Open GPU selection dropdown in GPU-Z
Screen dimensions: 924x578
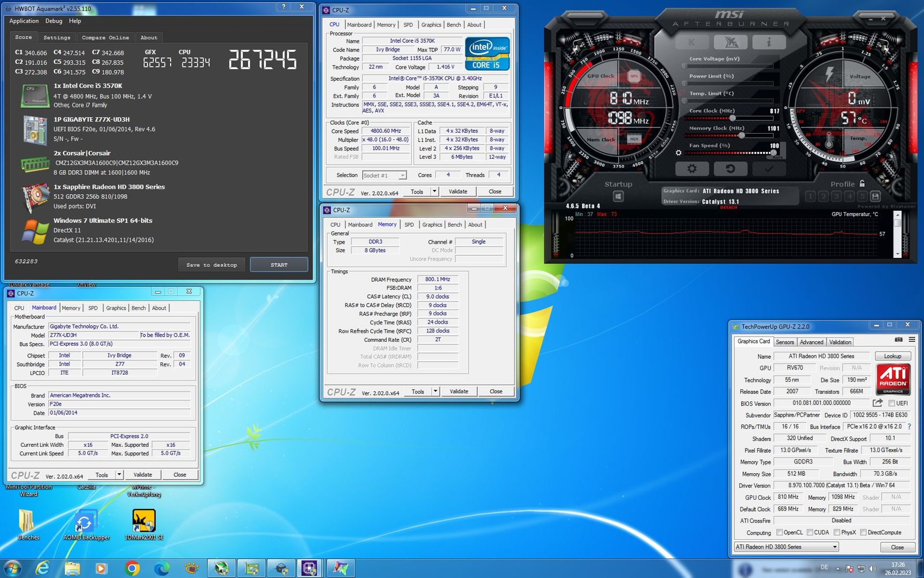tap(786, 546)
